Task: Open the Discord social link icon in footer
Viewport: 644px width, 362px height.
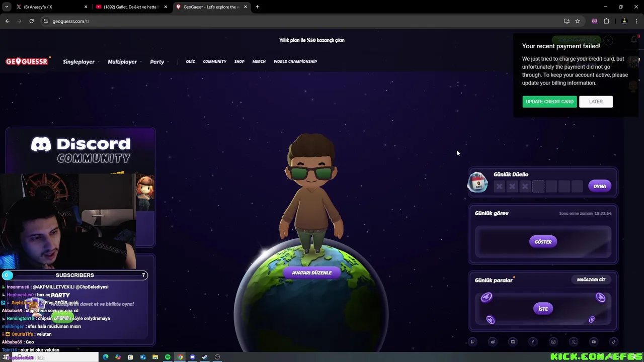Action: 513,342
